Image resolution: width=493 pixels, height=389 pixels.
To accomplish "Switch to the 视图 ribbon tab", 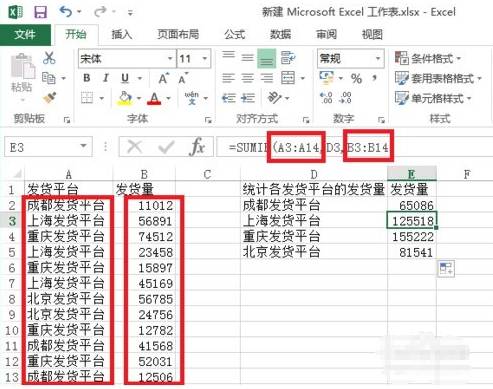I will 372,34.
